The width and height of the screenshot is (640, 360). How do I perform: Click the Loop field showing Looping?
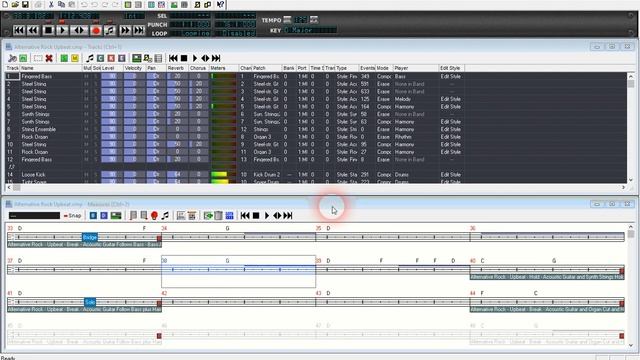click(190, 33)
